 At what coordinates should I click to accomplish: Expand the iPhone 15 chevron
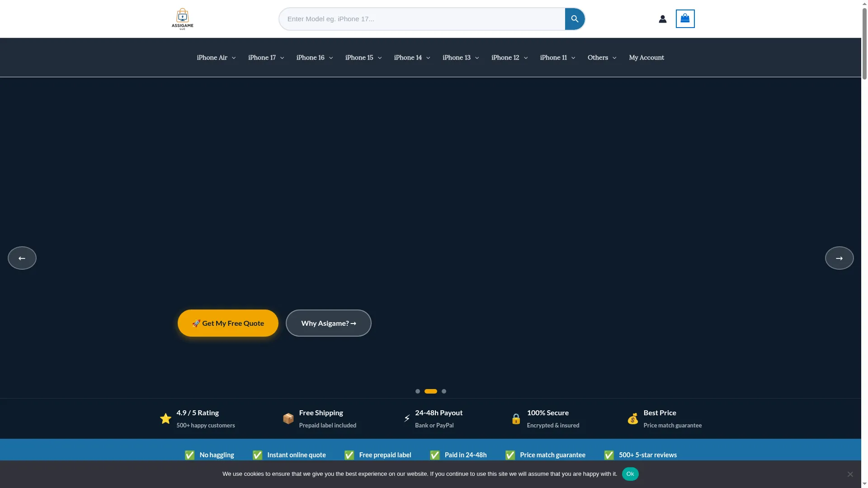click(380, 58)
